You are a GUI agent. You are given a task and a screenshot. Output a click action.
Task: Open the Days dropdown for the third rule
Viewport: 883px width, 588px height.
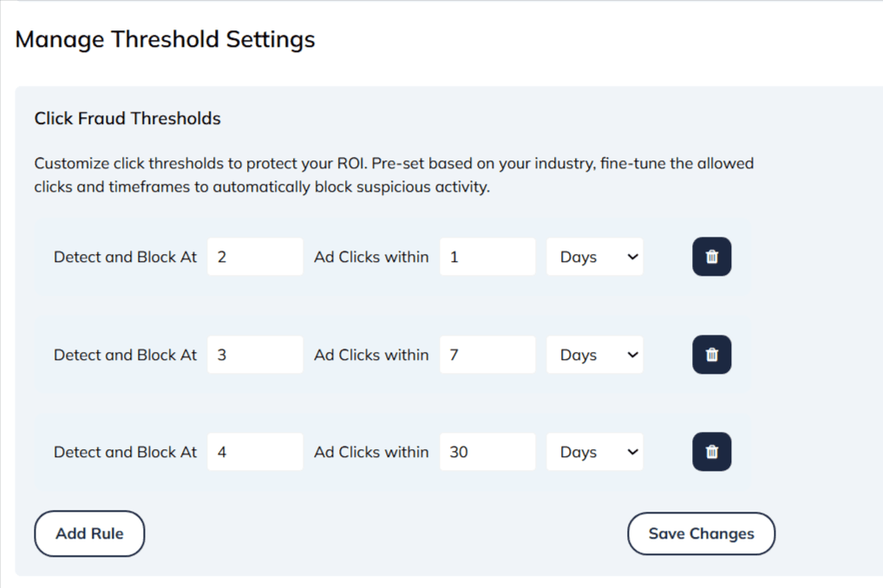pyautogui.click(x=595, y=452)
